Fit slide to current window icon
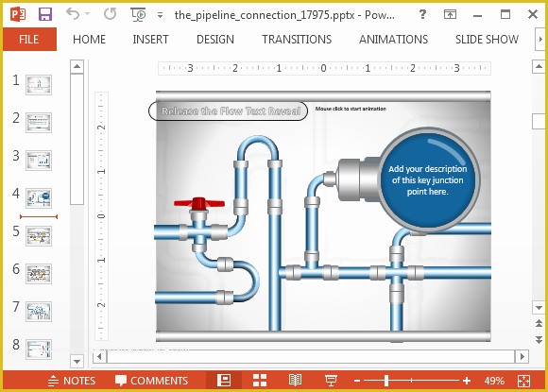 523,381
